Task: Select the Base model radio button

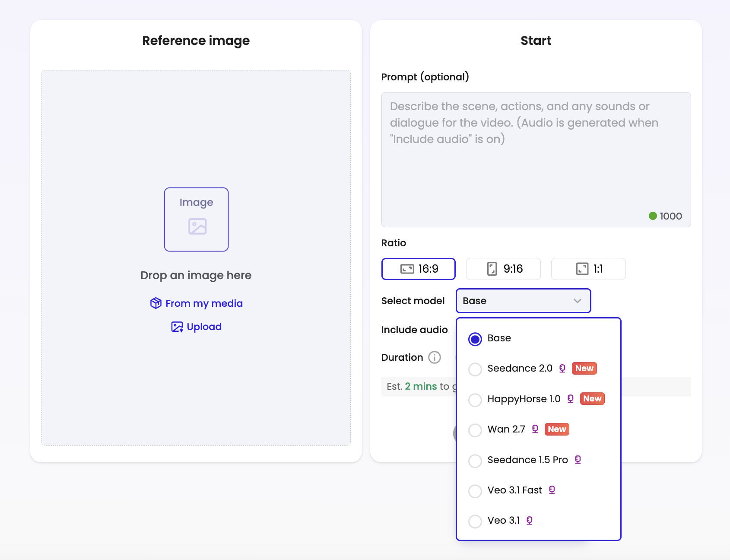Action: [x=475, y=339]
